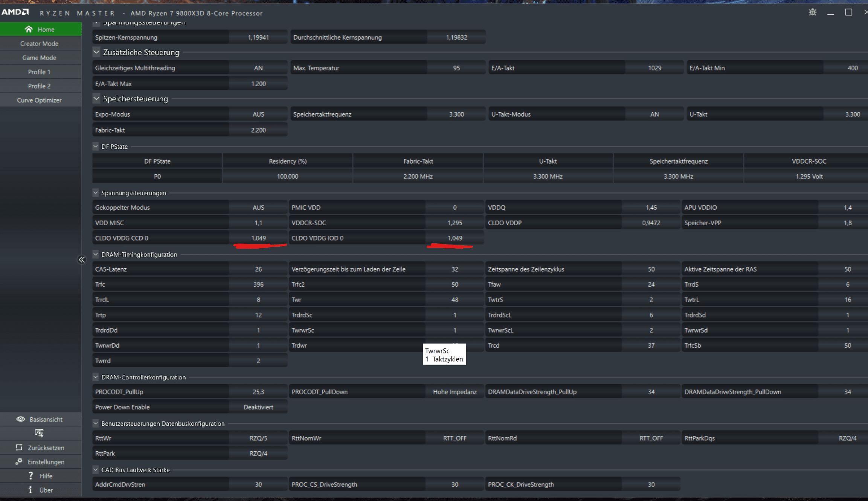Click the Tfaw value 24
Image resolution: width=868 pixels, height=501 pixels.
pos(651,284)
